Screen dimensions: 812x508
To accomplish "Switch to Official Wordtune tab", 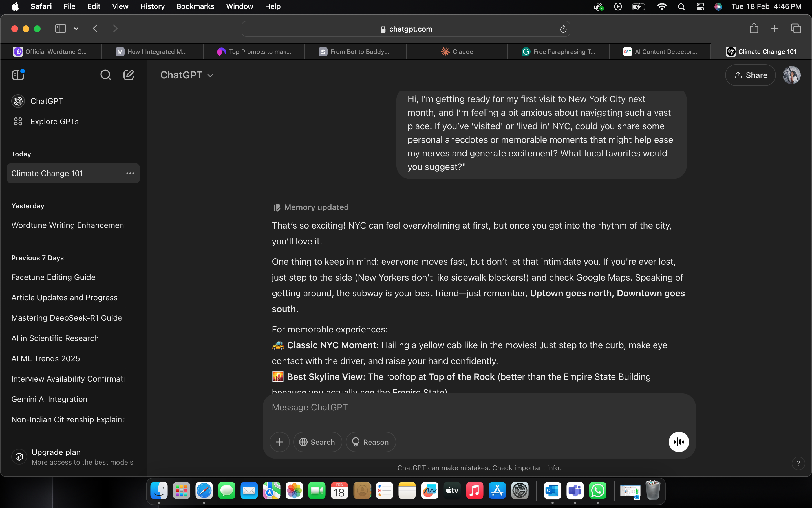I will [51, 52].
